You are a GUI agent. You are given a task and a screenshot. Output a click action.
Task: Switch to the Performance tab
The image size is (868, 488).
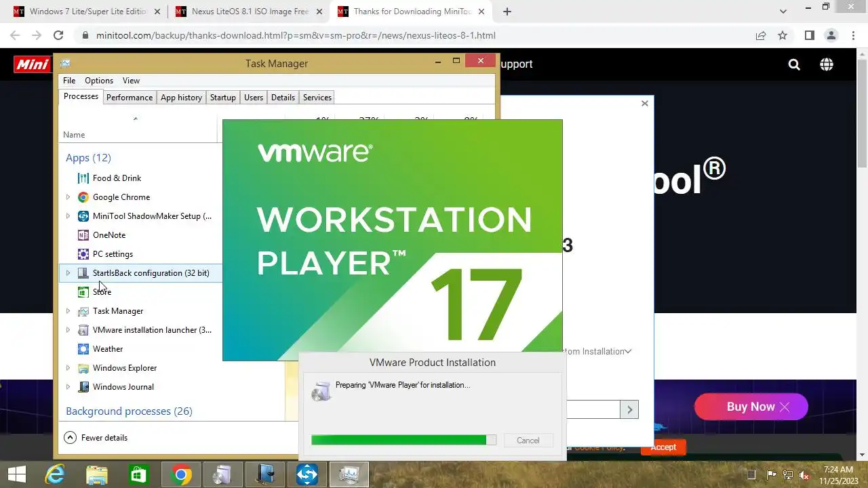click(129, 98)
